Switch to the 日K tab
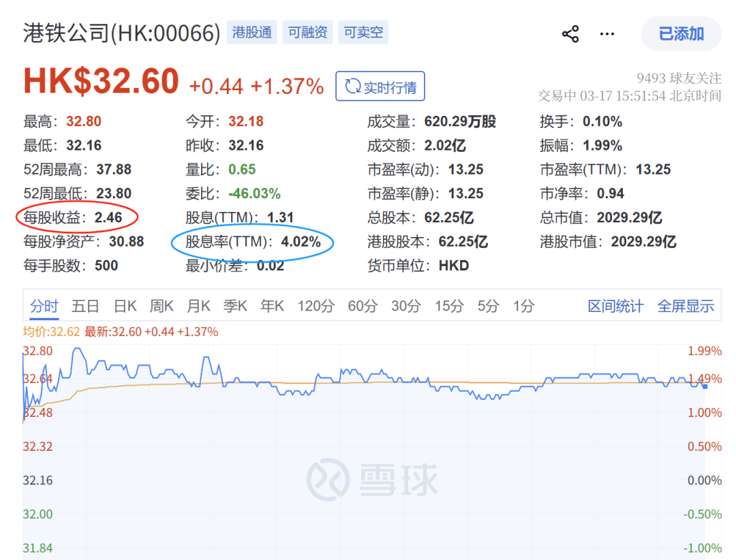Viewport: 736px width, 560px height. (x=125, y=306)
